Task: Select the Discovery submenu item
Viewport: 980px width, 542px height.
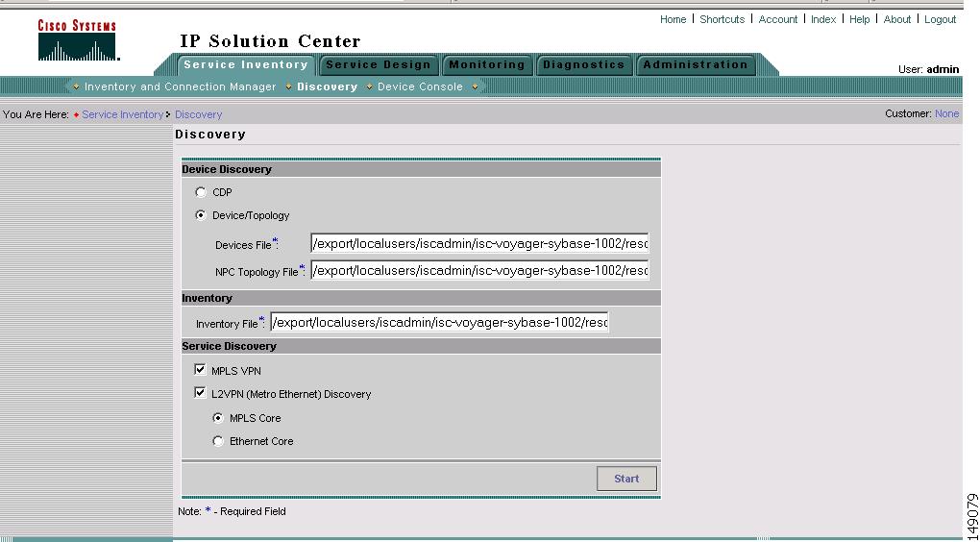Action: 328,86
